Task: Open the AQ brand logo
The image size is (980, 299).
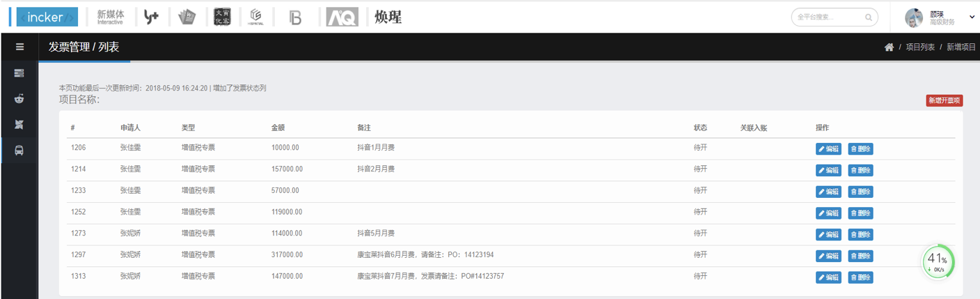Action: (342, 17)
